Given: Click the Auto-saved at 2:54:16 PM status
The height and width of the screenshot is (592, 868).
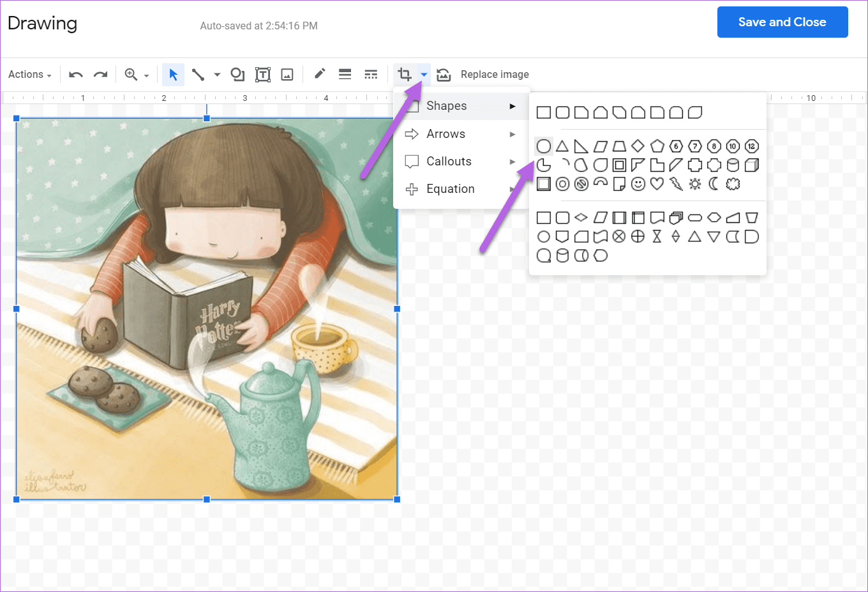Looking at the screenshot, I should (258, 26).
